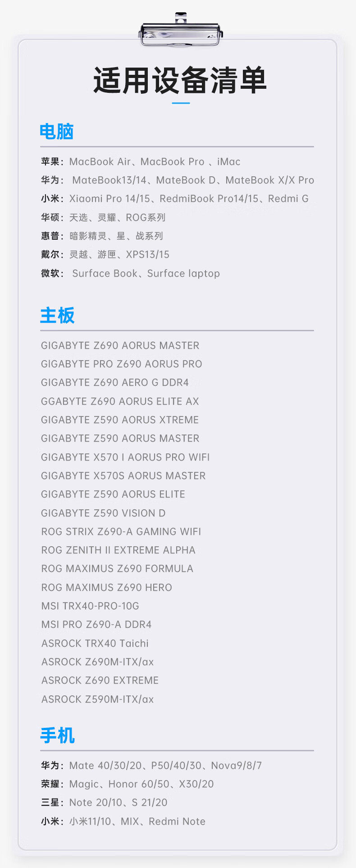The height and width of the screenshot is (868, 356).
Task: Click the 华为 MateBook13/14 computer row
Action: click(x=178, y=180)
